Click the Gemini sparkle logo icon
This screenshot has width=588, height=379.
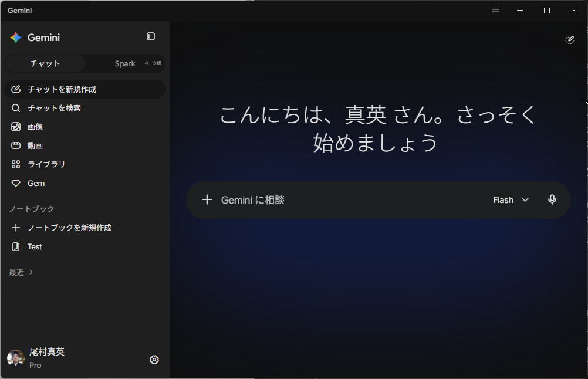[x=16, y=38]
